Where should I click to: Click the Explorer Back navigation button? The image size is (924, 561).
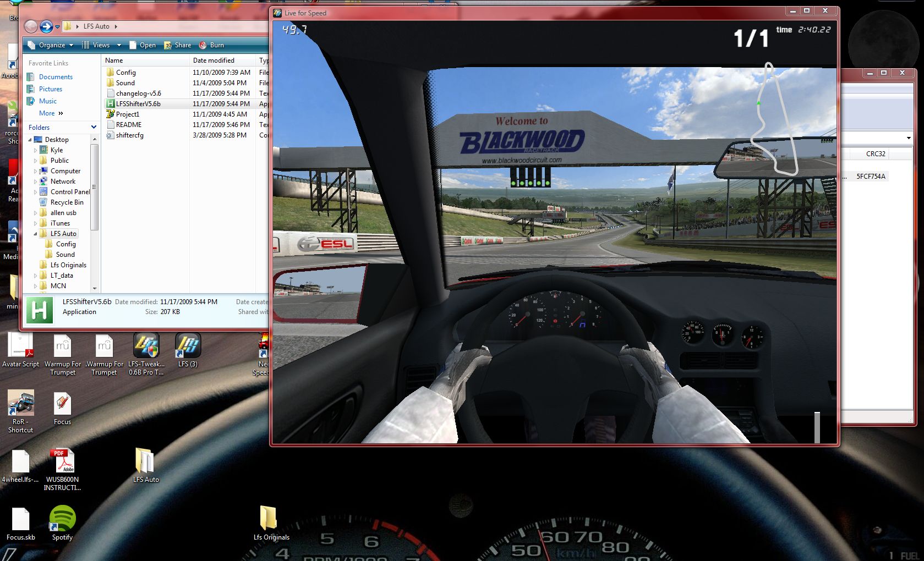(x=31, y=26)
